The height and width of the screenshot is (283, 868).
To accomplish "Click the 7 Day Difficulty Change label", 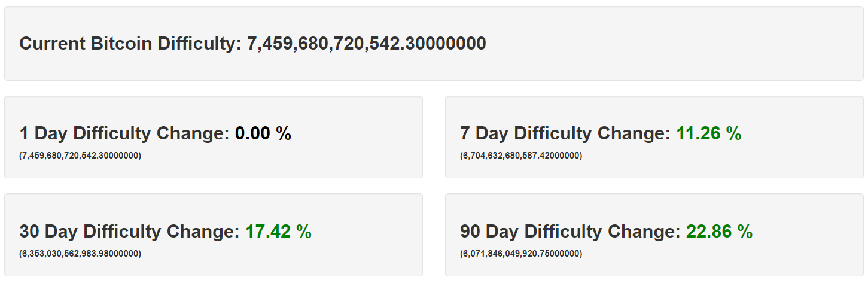I will pos(565,133).
